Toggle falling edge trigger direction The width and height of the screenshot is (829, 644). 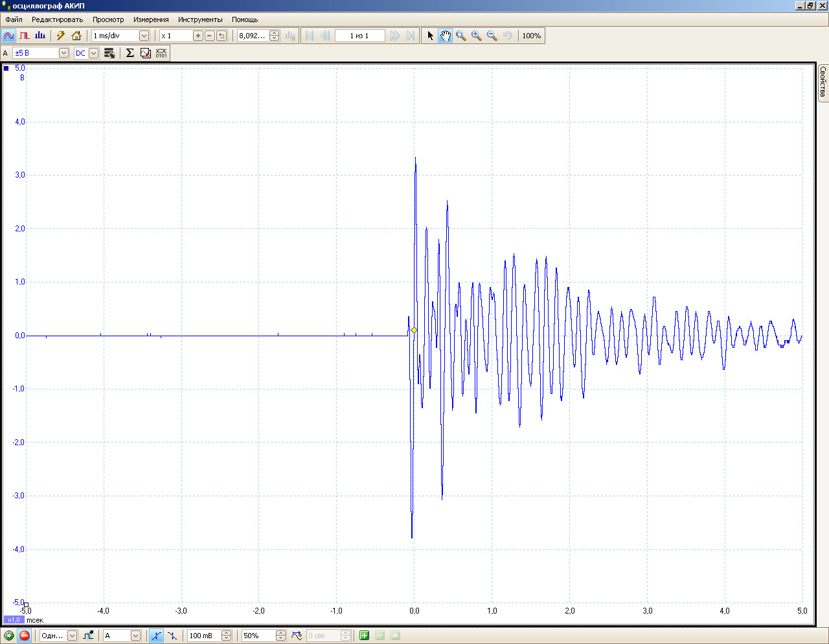click(172, 636)
